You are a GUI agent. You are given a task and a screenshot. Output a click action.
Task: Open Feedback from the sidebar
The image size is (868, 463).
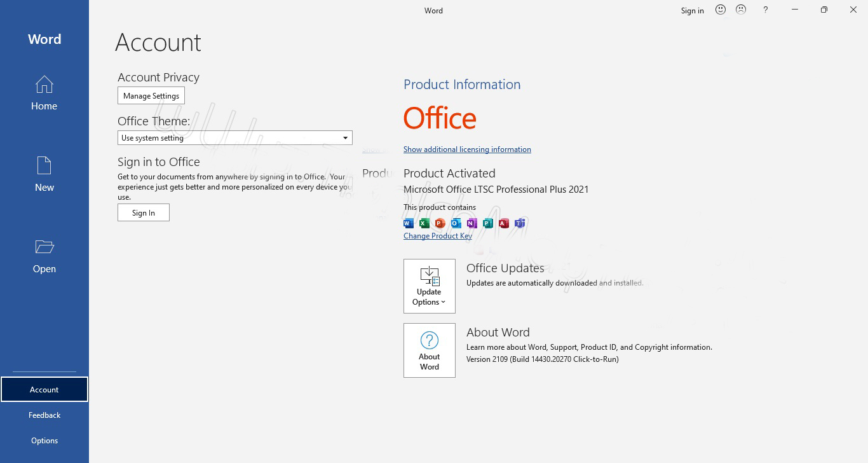(x=44, y=415)
